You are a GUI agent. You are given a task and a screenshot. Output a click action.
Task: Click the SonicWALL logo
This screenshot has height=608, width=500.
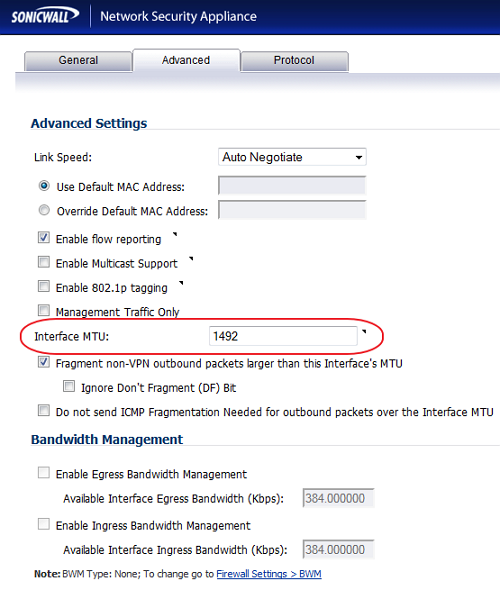(45, 16)
